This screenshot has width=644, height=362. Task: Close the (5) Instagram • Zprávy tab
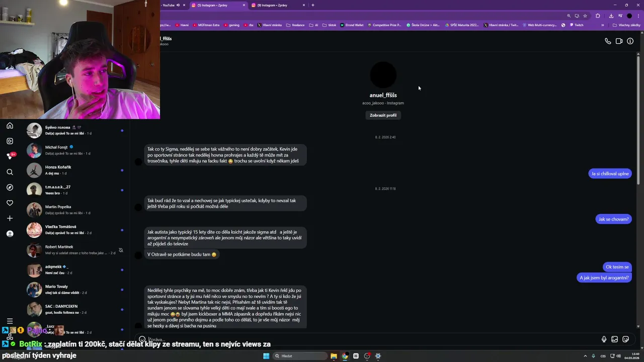(x=244, y=5)
